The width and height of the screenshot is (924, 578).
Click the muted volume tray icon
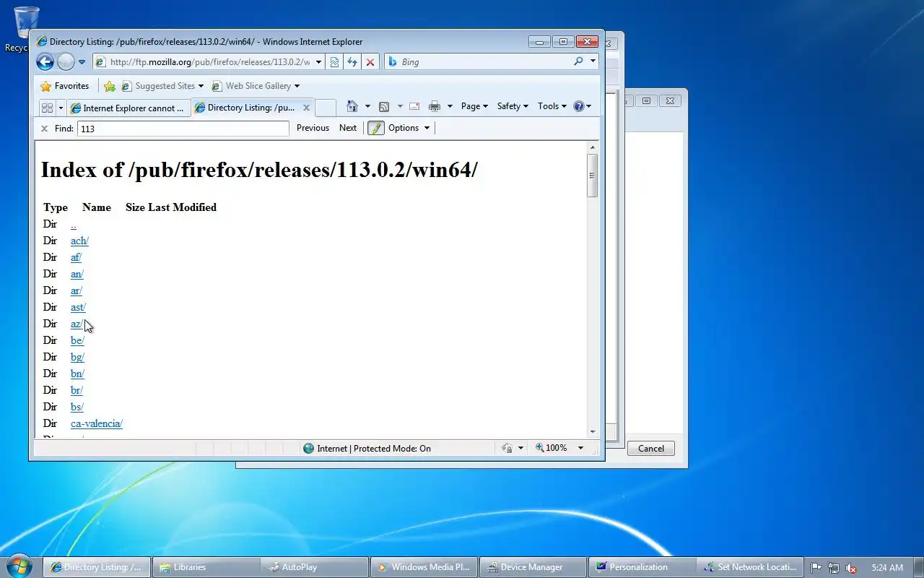pyautogui.click(x=851, y=568)
